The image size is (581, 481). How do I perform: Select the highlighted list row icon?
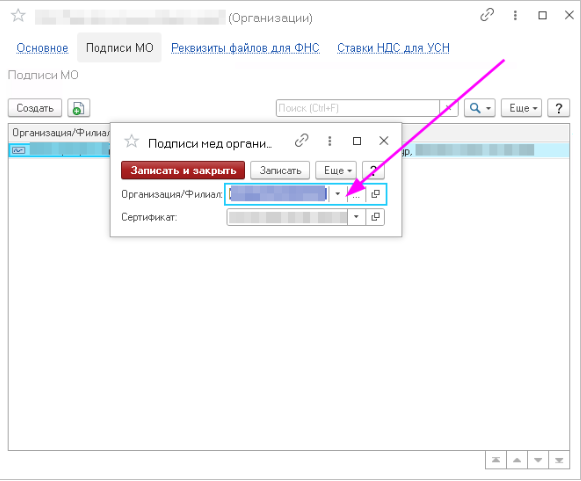19,150
